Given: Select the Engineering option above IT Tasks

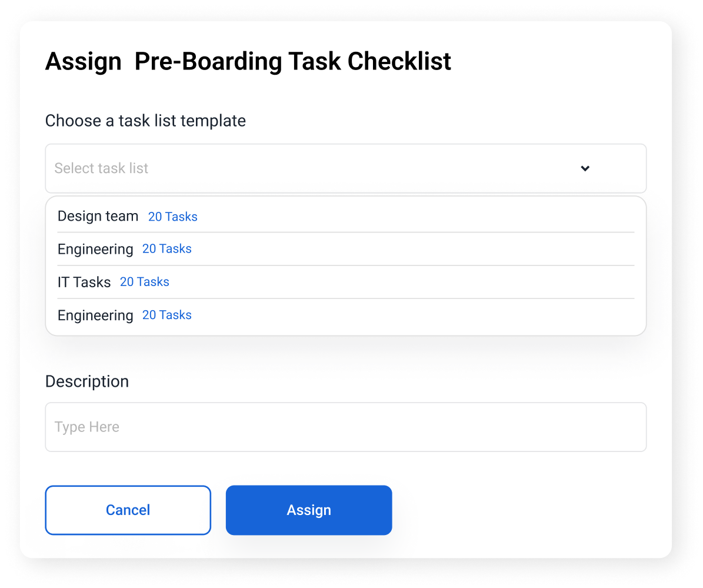Looking at the screenshot, I should coord(95,250).
